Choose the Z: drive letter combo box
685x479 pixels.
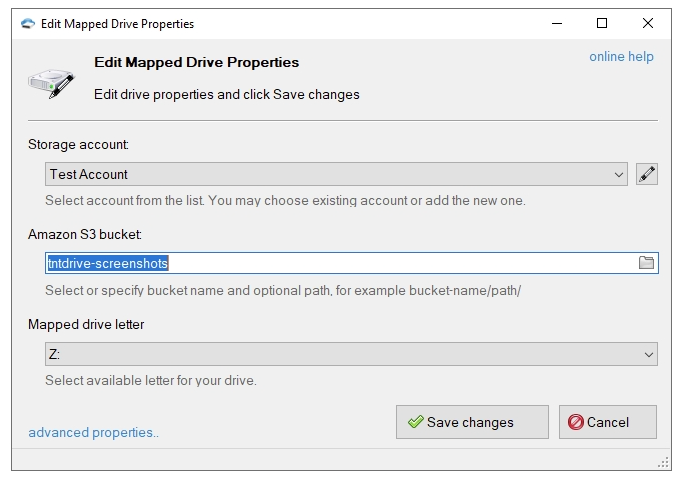coord(340,354)
